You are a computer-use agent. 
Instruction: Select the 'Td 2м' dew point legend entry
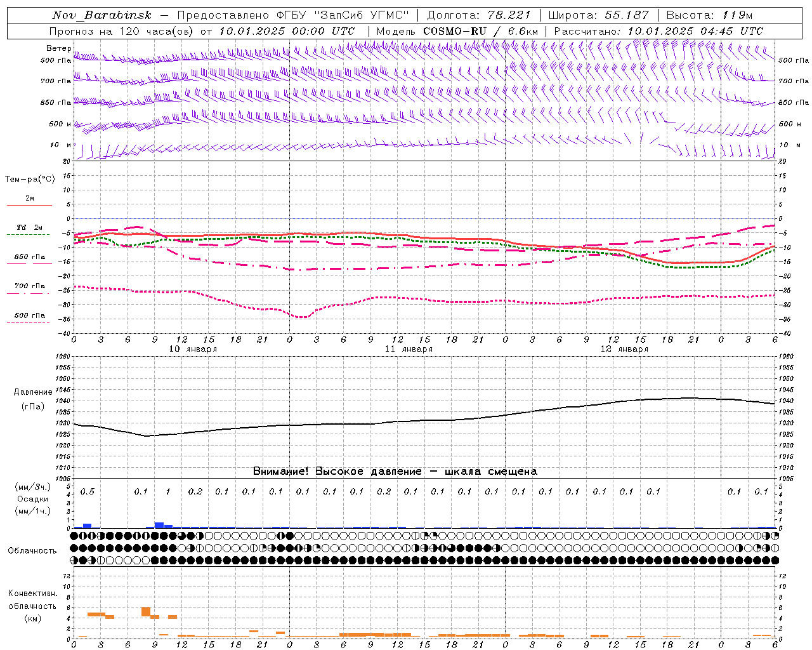click(x=29, y=227)
